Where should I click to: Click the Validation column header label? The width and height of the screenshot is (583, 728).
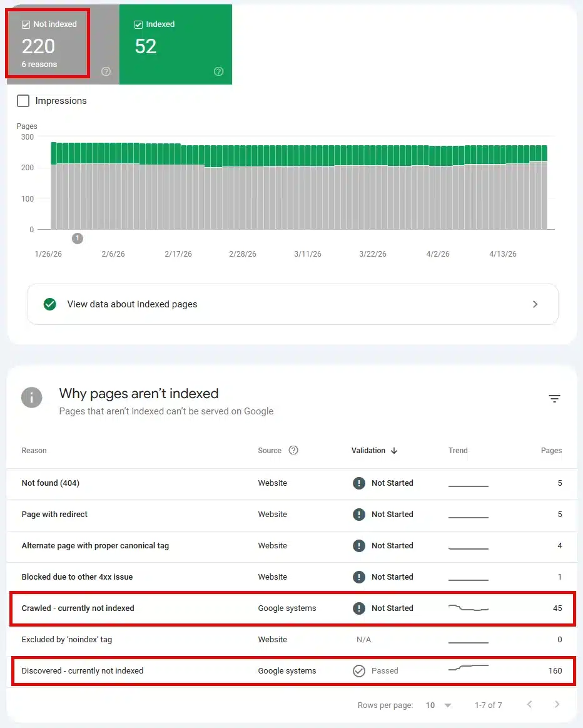[x=368, y=450]
